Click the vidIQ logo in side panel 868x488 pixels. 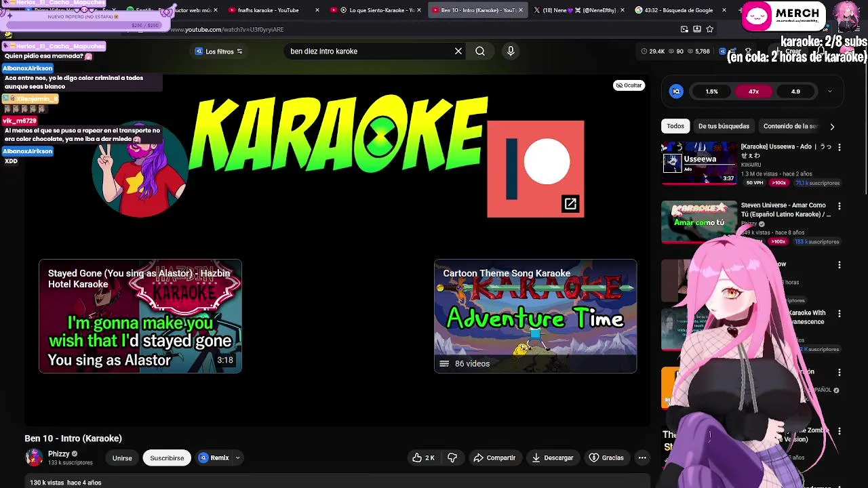tap(676, 91)
